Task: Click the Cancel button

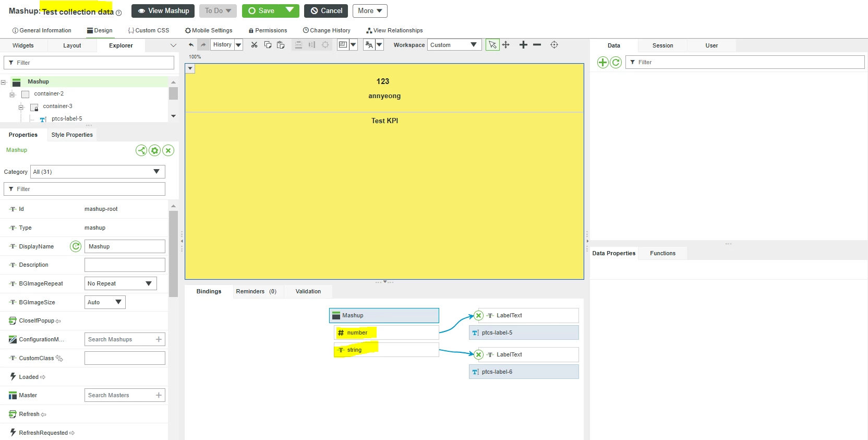Action: (326, 11)
